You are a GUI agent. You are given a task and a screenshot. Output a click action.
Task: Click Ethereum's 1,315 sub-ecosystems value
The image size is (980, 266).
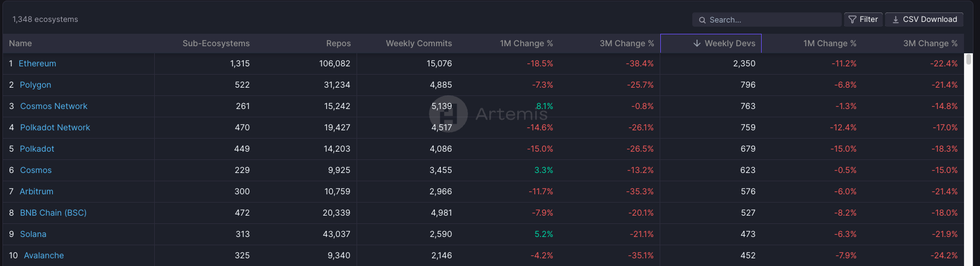point(240,63)
